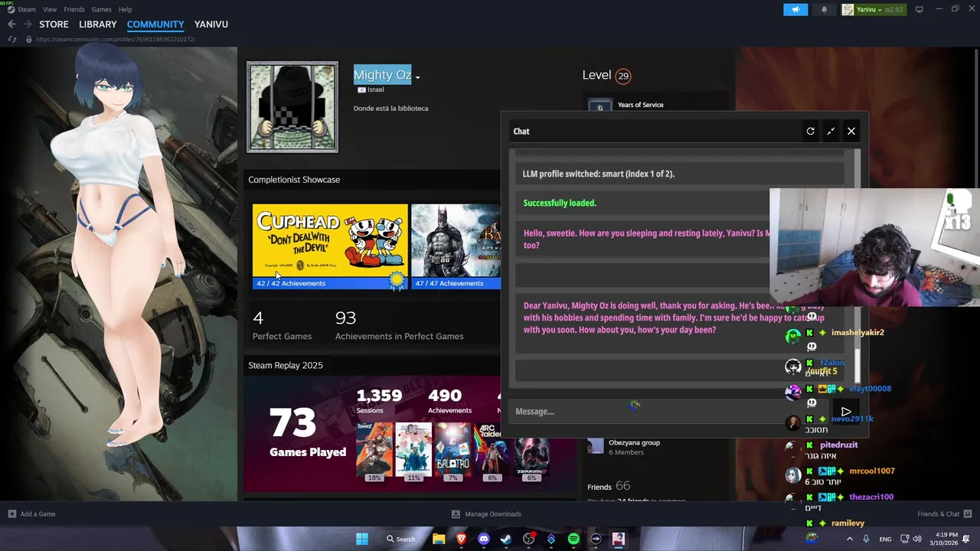
Task: Open the 18% top game in Replay
Action: (374, 452)
